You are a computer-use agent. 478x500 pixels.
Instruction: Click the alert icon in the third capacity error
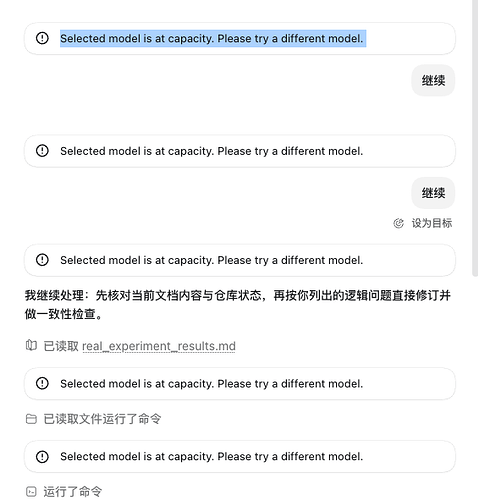pyautogui.click(x=42, y=260)
